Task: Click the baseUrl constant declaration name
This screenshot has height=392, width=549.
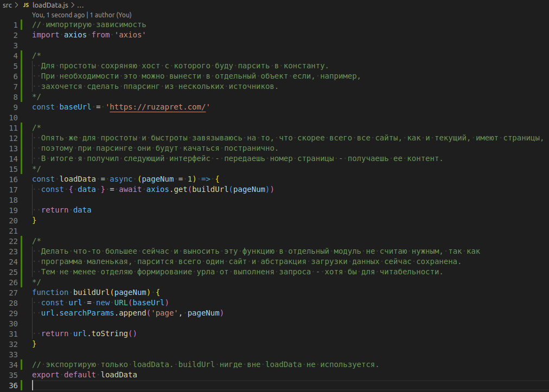Action: [75, 107]
